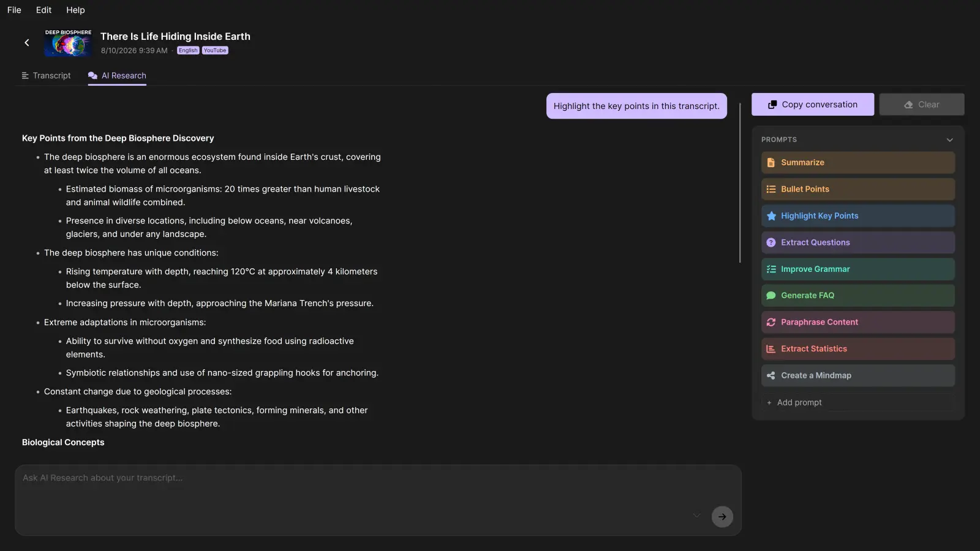Screen dimensions: 980x551
Task: Open the File menu
Action: pos(14,10)
